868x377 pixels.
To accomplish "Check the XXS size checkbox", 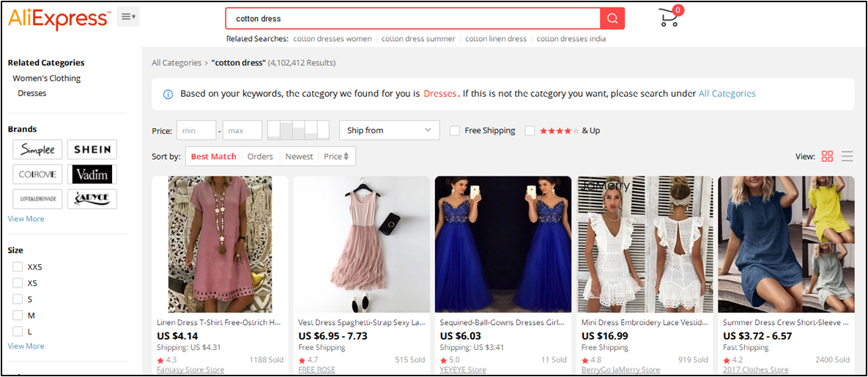I will (x=18, y=267).
